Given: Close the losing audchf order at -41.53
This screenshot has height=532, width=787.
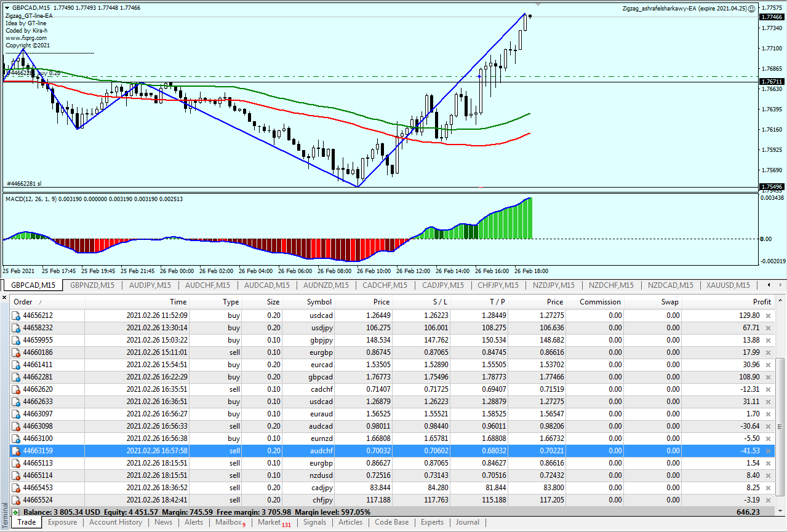Looking at the screenshot, I should (x=768, y=451).
